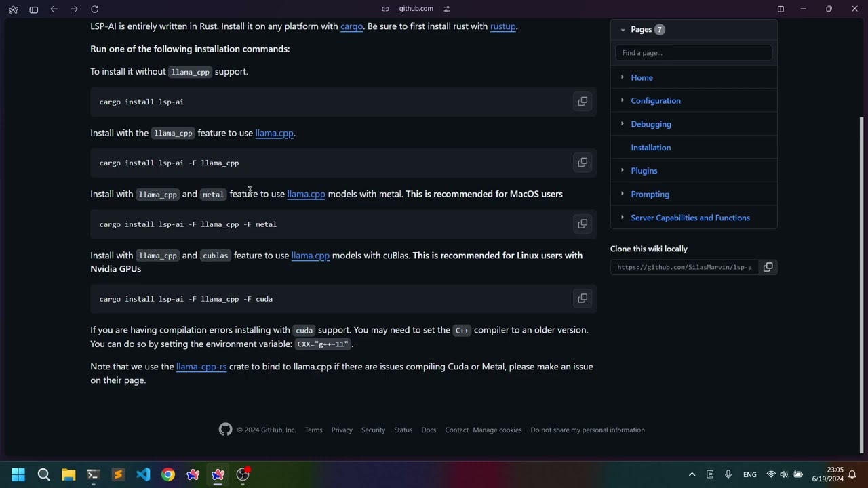Image resolution: width=868 pixels, height=488 pixels.
Task: Launch Visual Studio Code from the taskbar
Action: point(143,474)
